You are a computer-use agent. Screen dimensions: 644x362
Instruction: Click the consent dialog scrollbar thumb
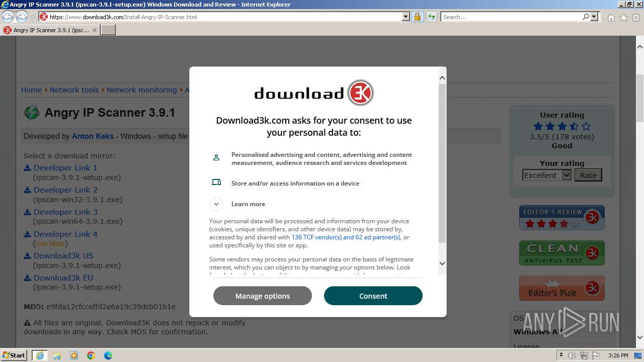pos(442,163)
